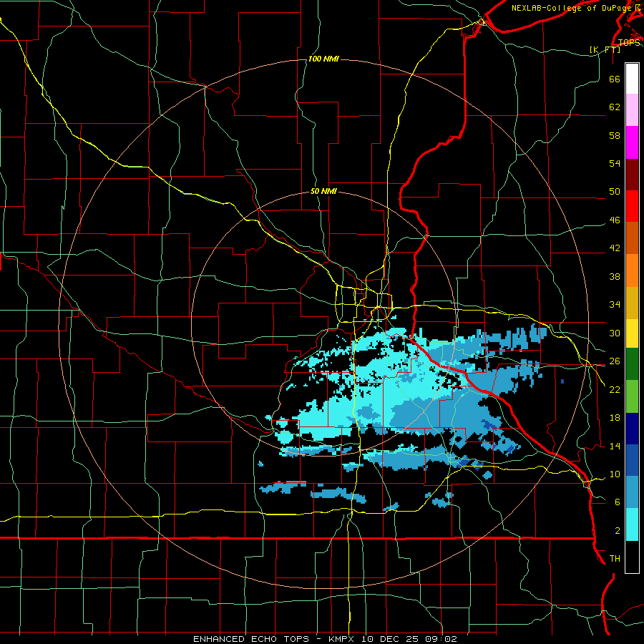This screenshot has height=644, width=644.
Task: Click the "26" legend value
Action: click(x=615, y=361)
